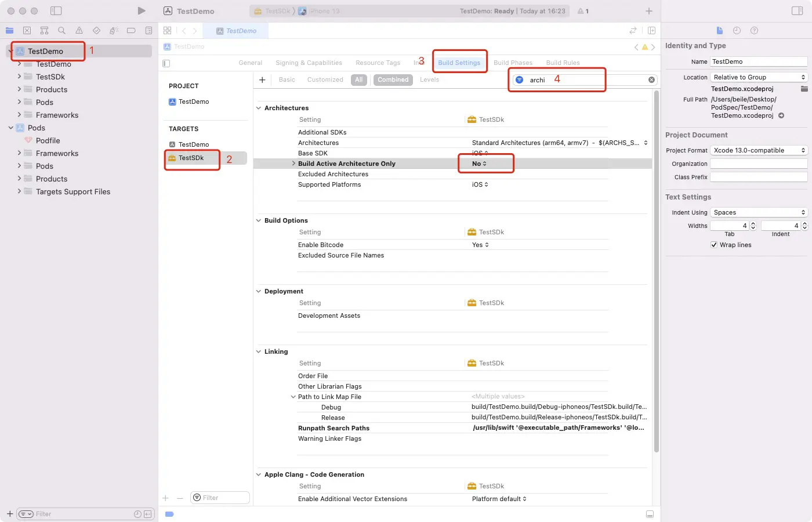Open Build Active Architecture Only dropdown
The width and height of the screenshot is (812, 522).
pyautogui.click(x=479, y=164)
